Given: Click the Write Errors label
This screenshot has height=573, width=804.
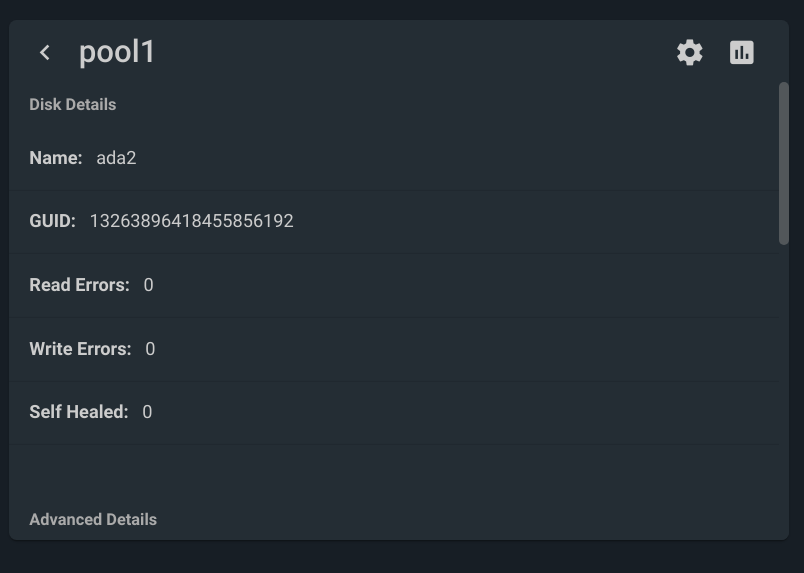Looking at the screenshot, I should coord(80,349).
